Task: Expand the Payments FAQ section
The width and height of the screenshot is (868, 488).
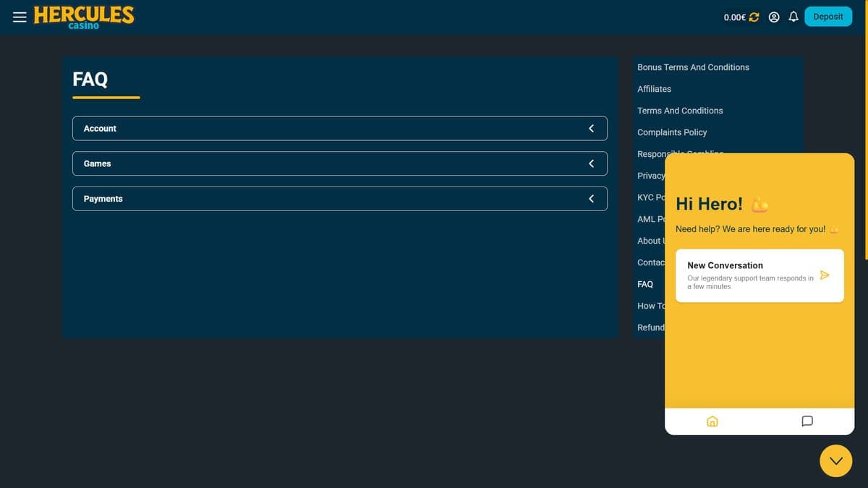Action: point(340,199)
